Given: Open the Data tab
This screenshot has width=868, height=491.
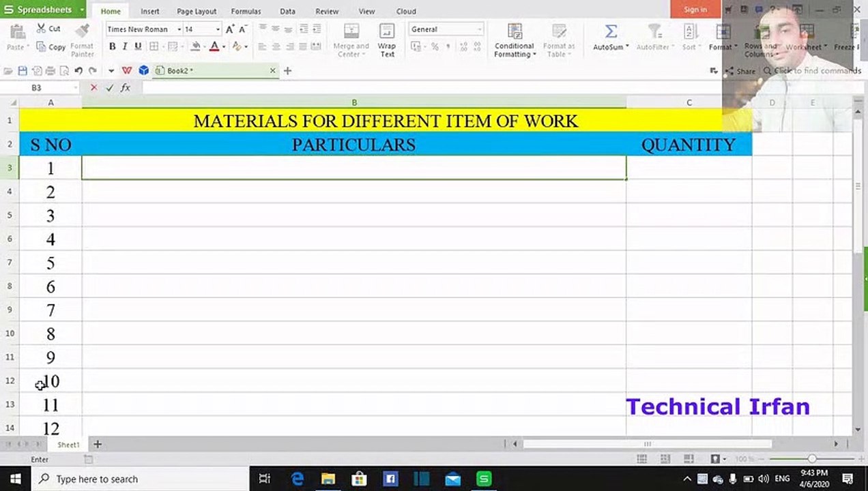Looking at the screenshot, I should pos(287,11).
